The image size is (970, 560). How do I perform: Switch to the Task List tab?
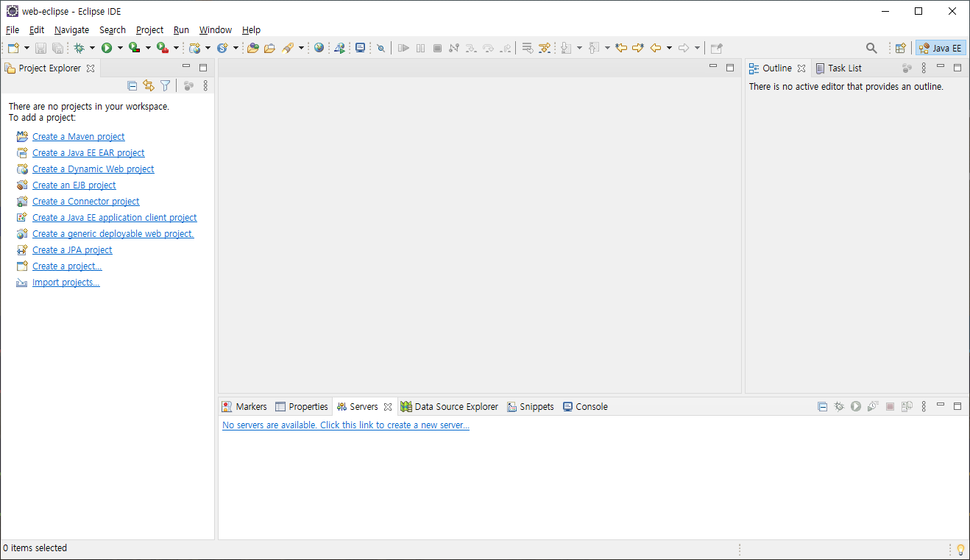click(838, 68)
